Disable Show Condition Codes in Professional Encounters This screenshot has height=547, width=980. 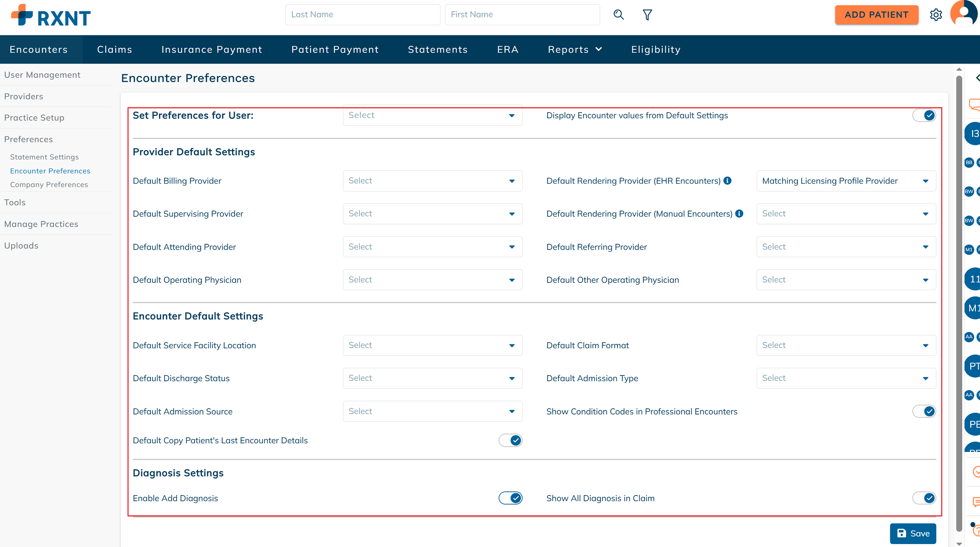tap(924, 411)
